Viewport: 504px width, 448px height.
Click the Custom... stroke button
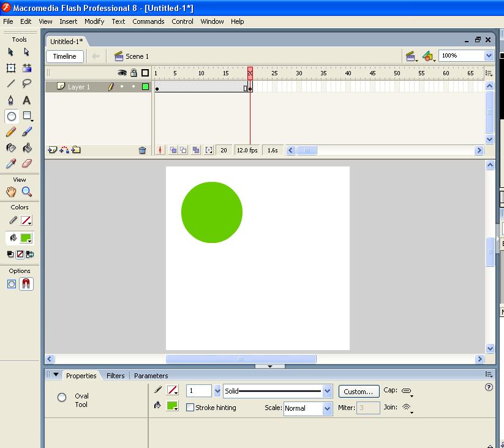click(358, 392)
